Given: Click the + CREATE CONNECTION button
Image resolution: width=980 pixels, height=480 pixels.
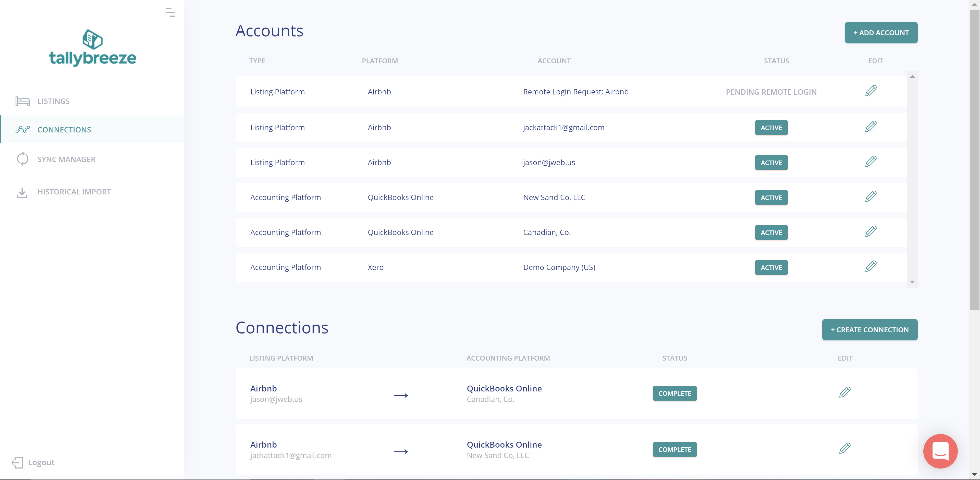Looking at the screenshot, I should coord(869,329).
